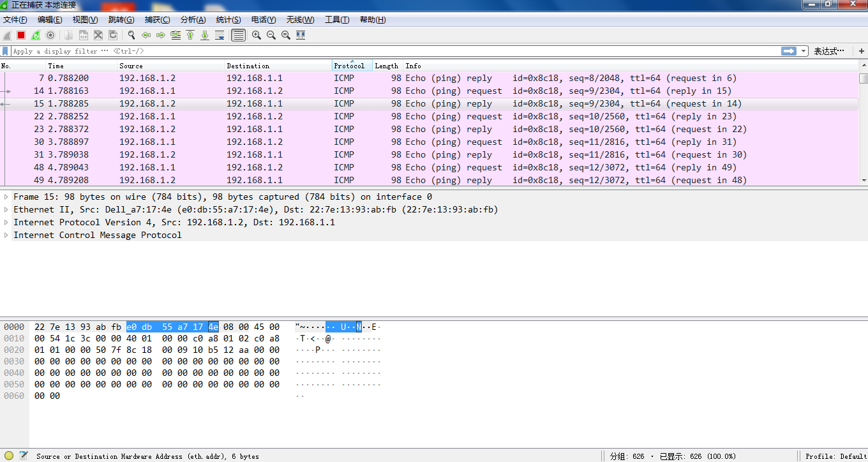Open the 跳转(G) menu

pos(121,20)
